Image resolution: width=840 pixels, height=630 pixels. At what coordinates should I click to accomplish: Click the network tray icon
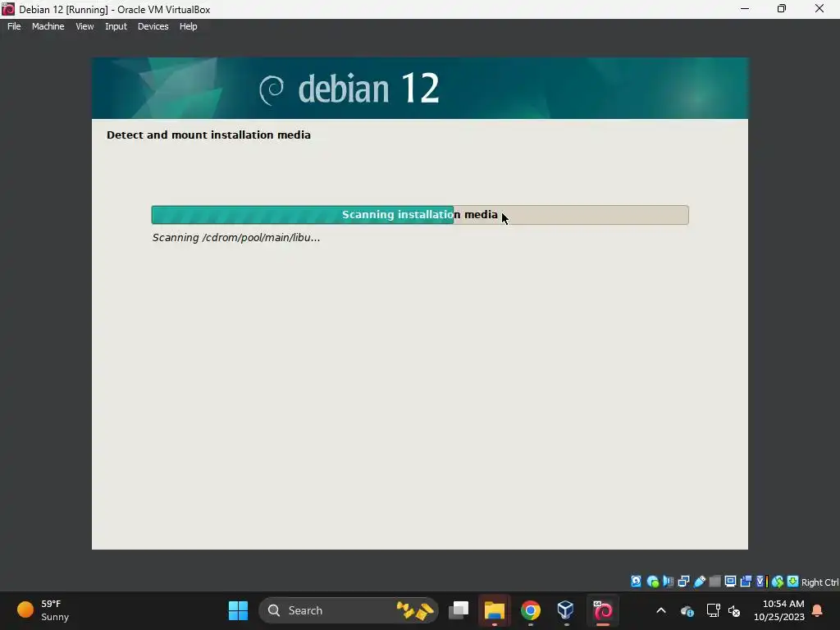[x=713, y=610]
